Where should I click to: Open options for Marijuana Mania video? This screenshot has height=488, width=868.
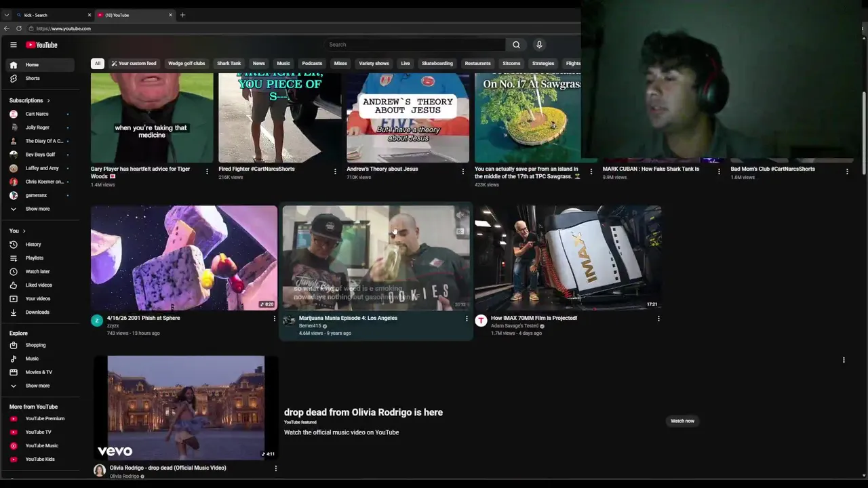(467, 319)
